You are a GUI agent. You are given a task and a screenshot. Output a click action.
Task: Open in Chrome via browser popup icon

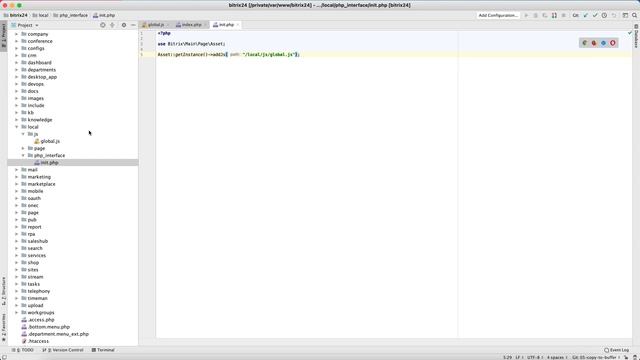tap(585, 43)
